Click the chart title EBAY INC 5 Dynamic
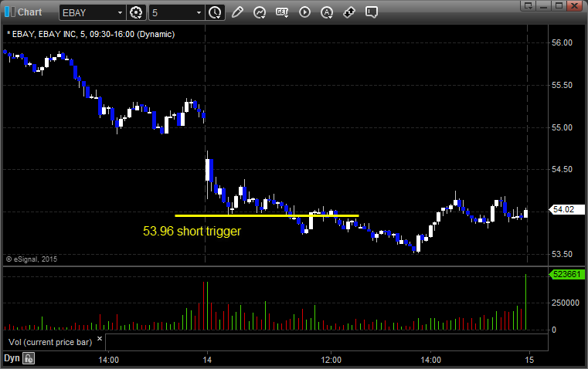Image resolution: width=588 pixels, height=369 pixels. click(x=90, y=34)
